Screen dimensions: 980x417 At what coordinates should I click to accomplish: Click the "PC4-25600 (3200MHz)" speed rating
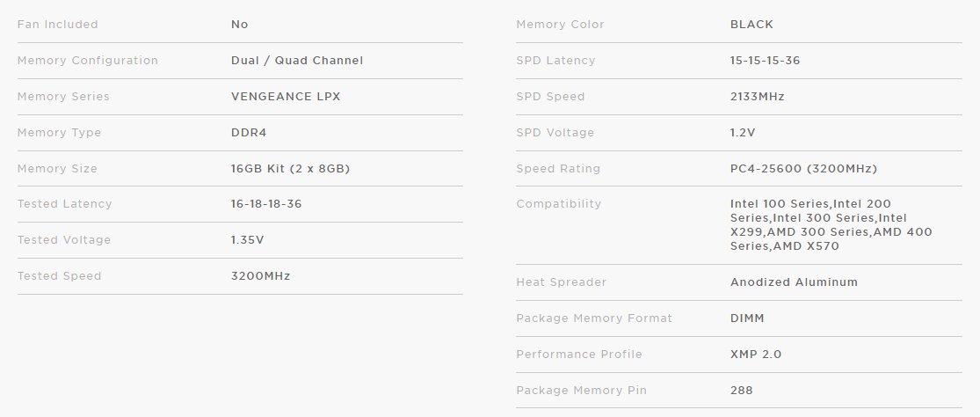[x=803, y=169]
